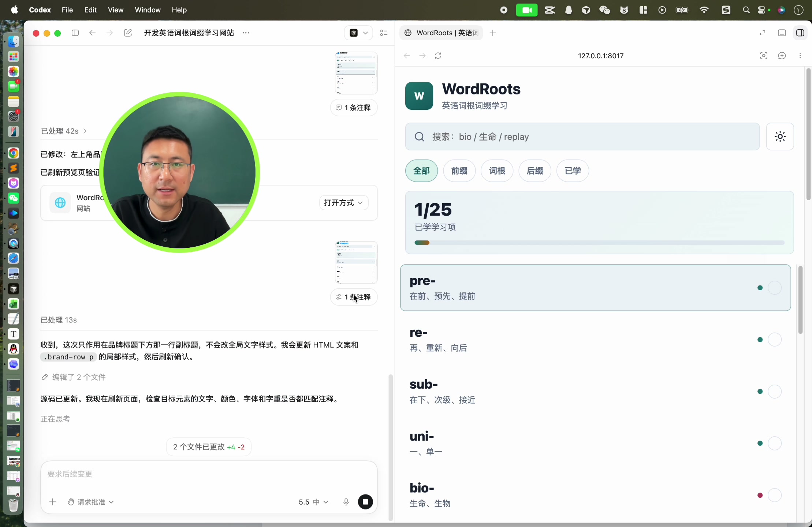Screen dimensions: 812x527
Task: Select the 后缀 filter tab
Action: click(534, 171)
